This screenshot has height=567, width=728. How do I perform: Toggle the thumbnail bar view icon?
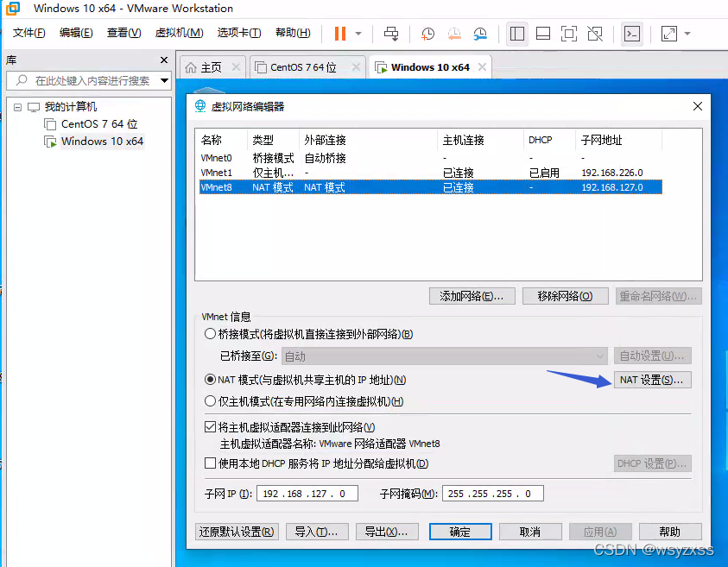(x=542, y=34)
